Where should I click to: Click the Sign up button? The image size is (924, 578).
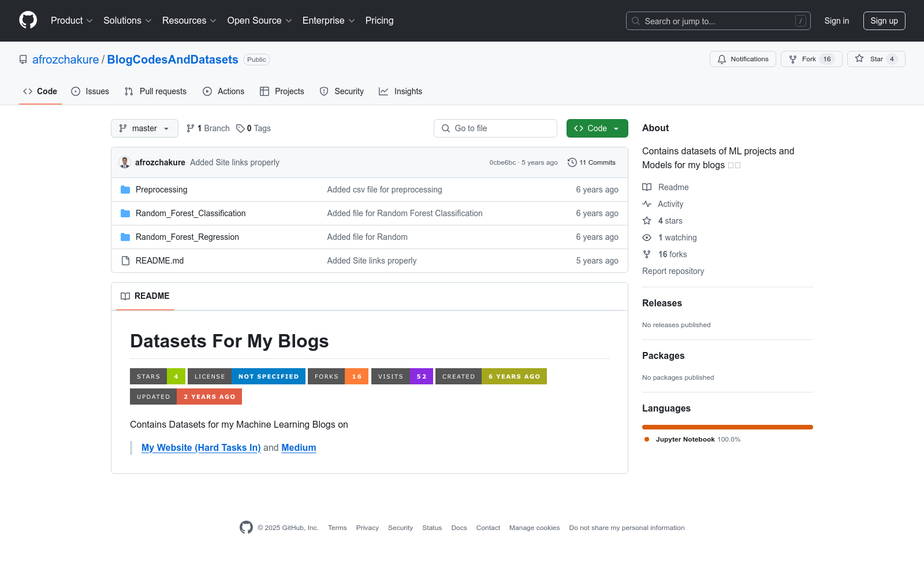pos(884,21)
